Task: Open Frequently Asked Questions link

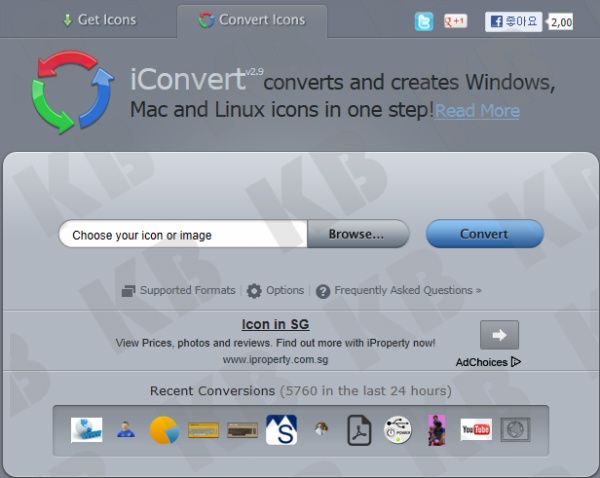Action: coord(408,290)
